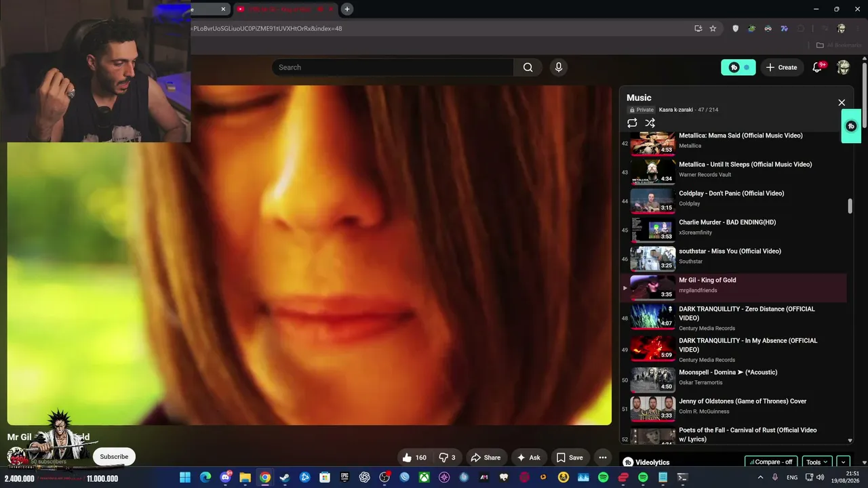The width and height of the screenshot is (868, 488).
Task: Toggle loop playlist
Action: [x=632, y=123]
